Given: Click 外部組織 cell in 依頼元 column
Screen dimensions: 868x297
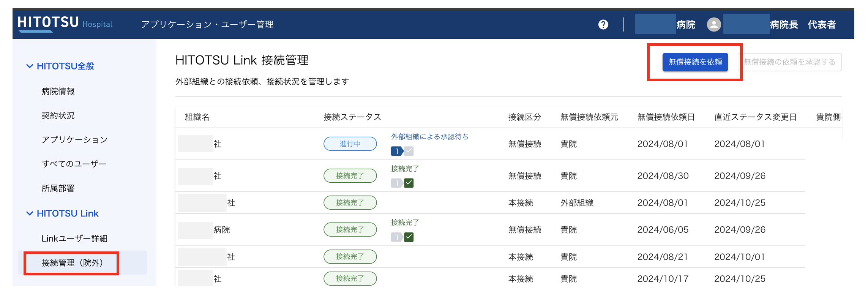Looking at the screenshot, I should pyautogui.click(x=577, y=203).
